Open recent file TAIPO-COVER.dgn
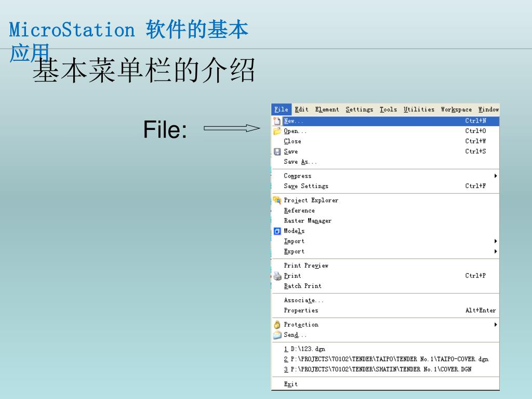The width and height of the screenshot is (532, 399). coord(385,359)
